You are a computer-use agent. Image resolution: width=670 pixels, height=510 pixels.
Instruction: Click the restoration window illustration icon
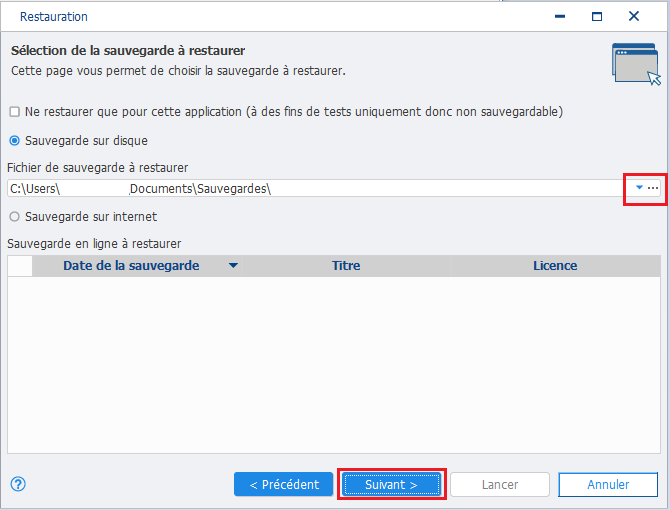[x=636, y=64]
